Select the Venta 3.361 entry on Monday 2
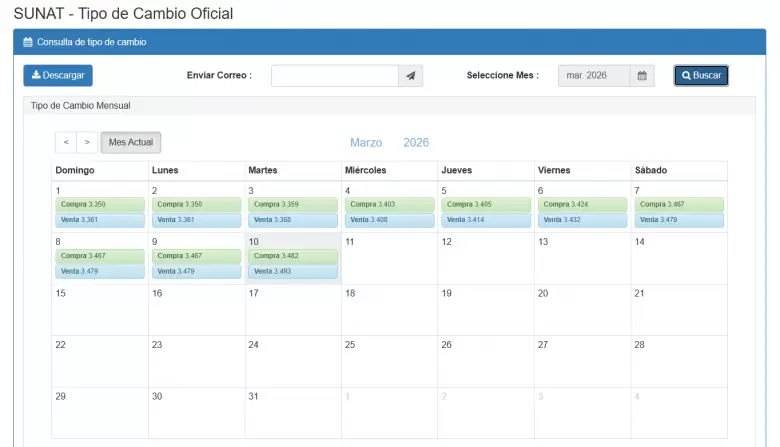 [196, 220]
